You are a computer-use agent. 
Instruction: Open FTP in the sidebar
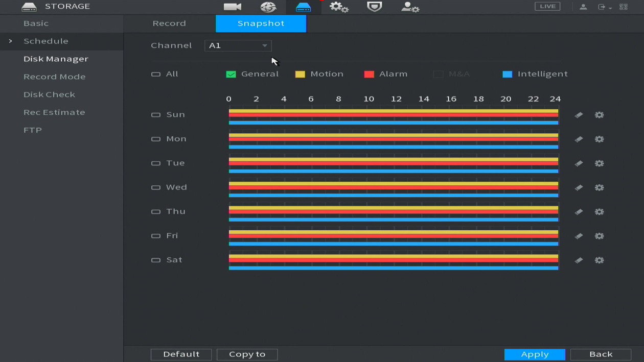pyautogui.click(x=32, y=130)
